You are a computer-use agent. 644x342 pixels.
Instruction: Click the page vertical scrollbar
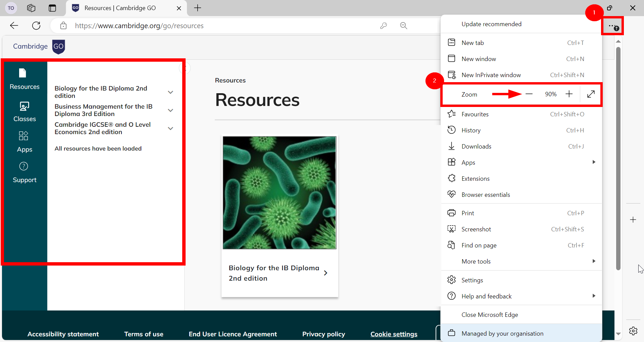[618, 158]
